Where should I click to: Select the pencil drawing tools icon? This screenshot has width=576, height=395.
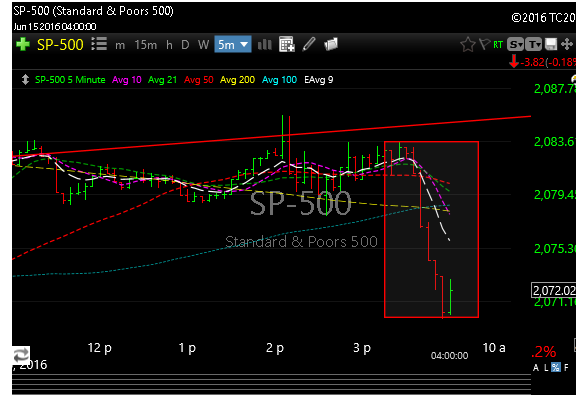(x=309, y=44)
